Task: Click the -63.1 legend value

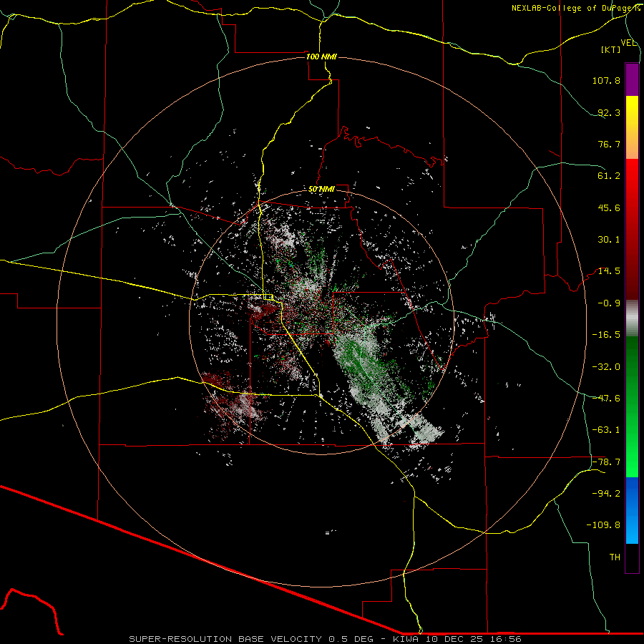Action: tap(606, 430)
